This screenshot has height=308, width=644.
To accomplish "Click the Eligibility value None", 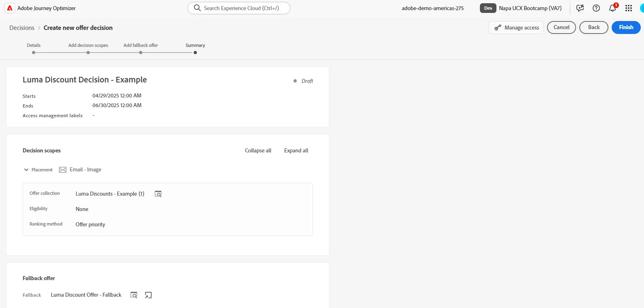I will click(x=82, y=209).
